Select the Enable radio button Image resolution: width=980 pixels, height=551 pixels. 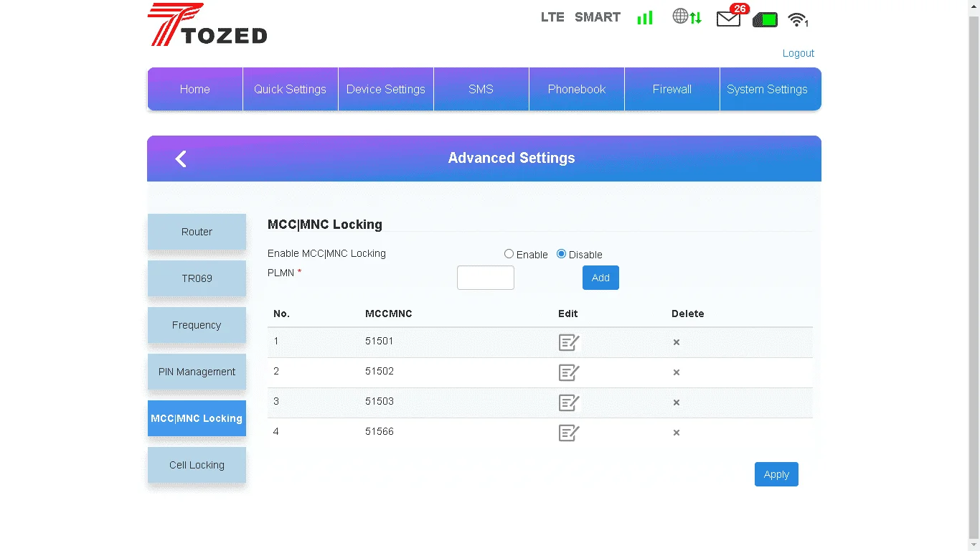pos(509,254)
